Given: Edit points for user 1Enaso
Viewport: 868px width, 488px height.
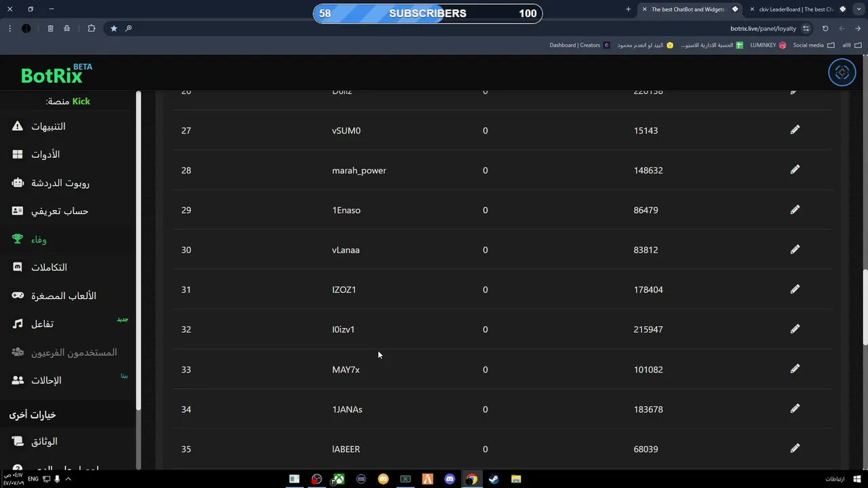Looking at the screenshot, I should 795,209.
